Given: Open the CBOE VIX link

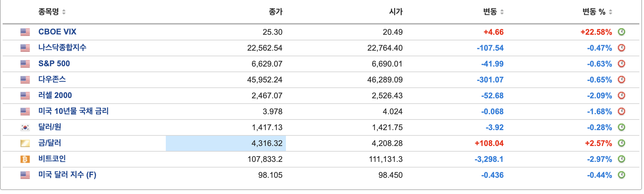Looking at the screenshot, I should (57, 32).
